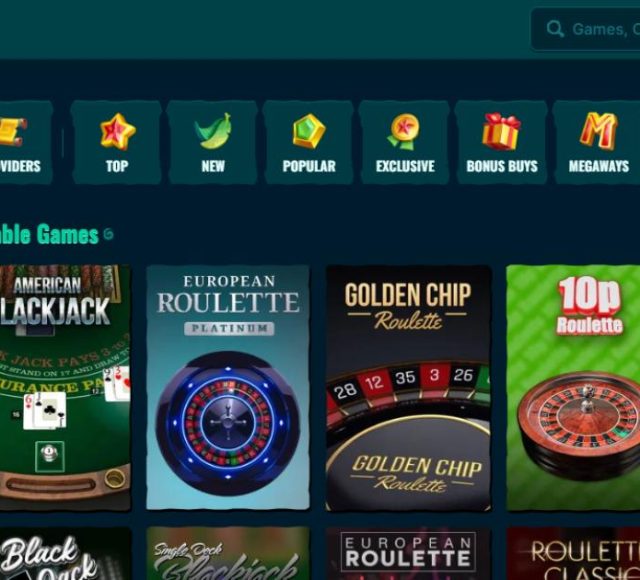Click the magnifying glass search icon
Screen dimensions: 640x580
555,29
